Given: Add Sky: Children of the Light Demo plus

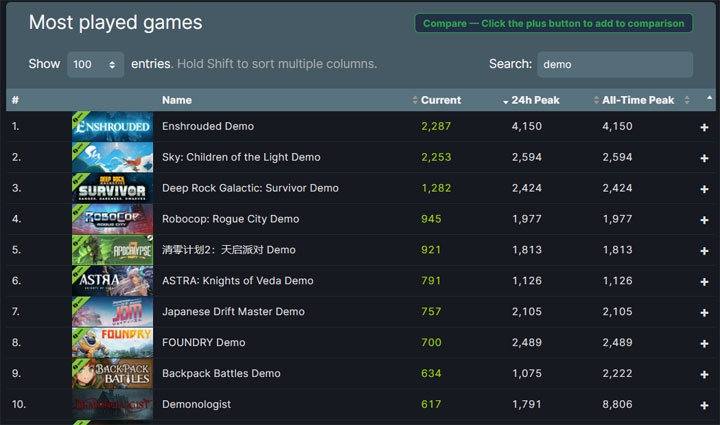Looking at the screenshot, I should 704,158.
